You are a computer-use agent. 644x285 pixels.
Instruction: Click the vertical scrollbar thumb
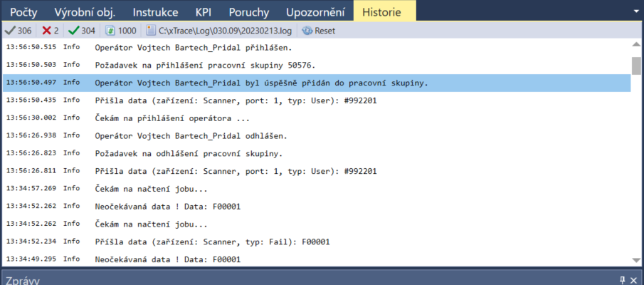click(x=636, y=65)
